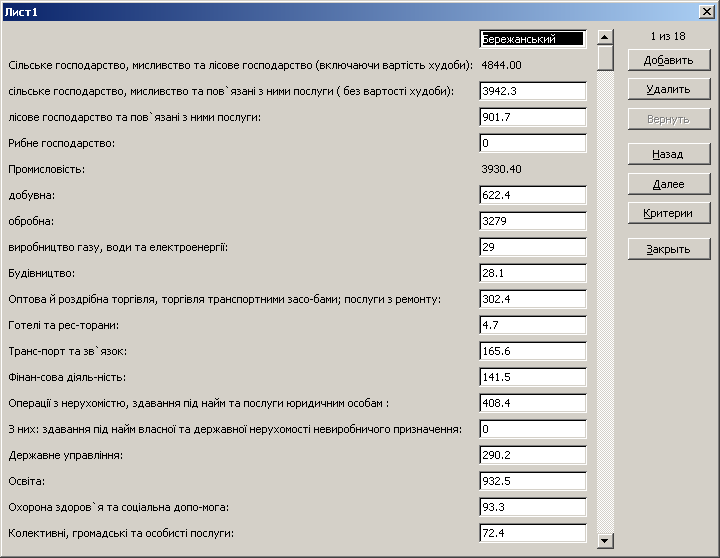Select the field containing 3942.3
The image size is (720, 558).
click(533, 91)
